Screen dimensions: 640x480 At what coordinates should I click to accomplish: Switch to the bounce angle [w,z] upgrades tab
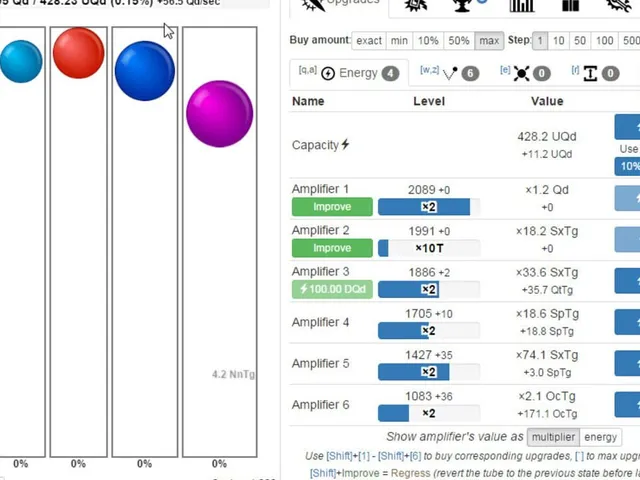pyautogui.click(x=449, y=73)
